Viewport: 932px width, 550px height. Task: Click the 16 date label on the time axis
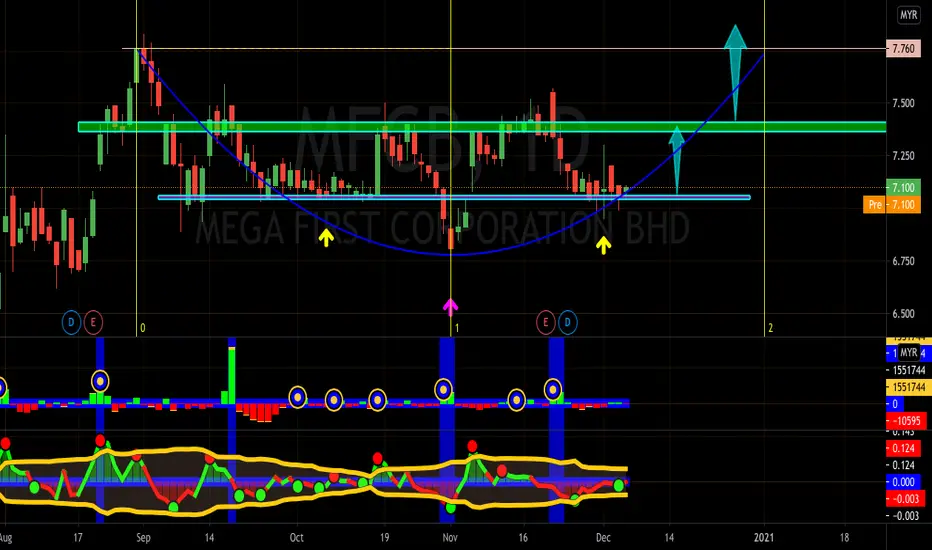click(x=523, y=538)
